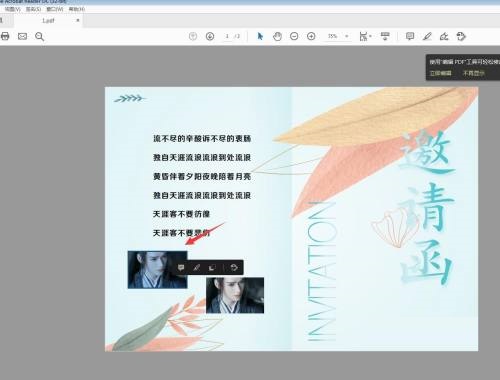Expand the zoom percentage dropdown arrow

pos(347,36)
